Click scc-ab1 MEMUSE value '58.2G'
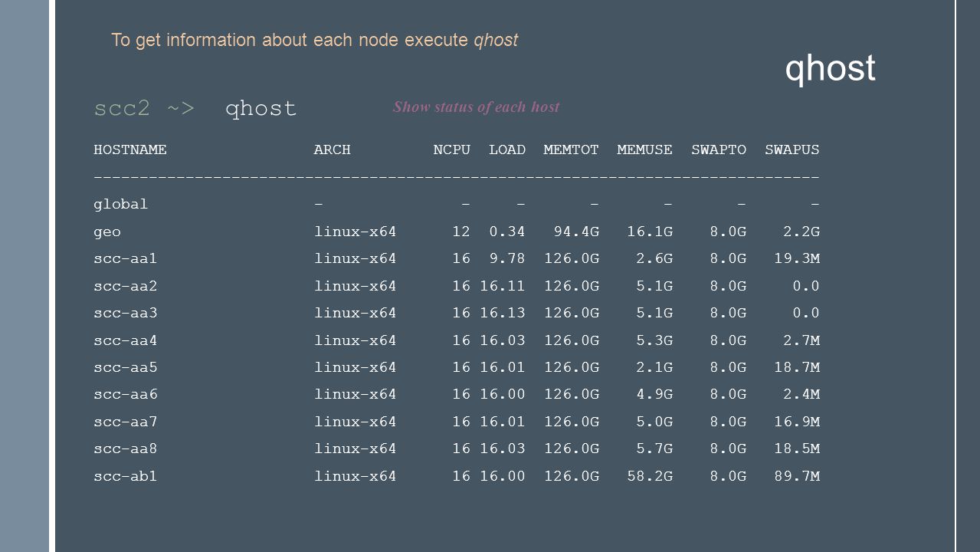 tap(650, 477)
